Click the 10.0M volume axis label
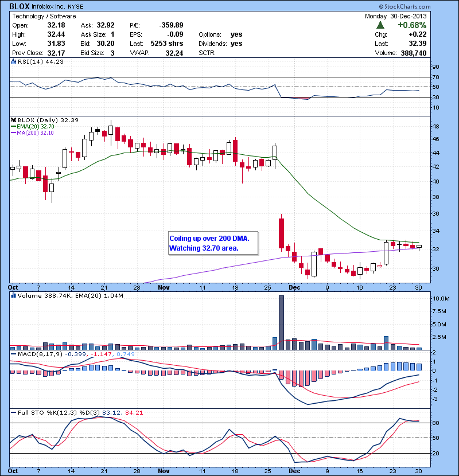 (441, 299)
